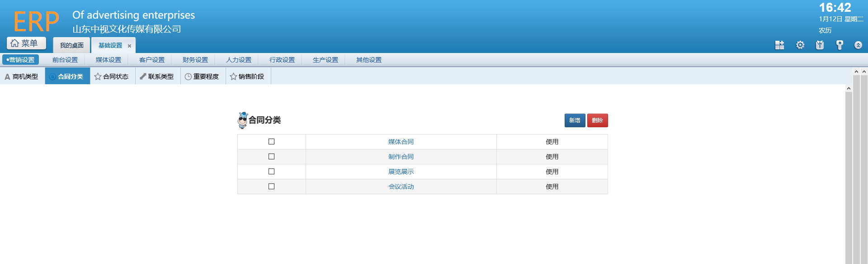The image size is (868, 264).
Task: Click the ERP logo
Action: pos(36,21)
